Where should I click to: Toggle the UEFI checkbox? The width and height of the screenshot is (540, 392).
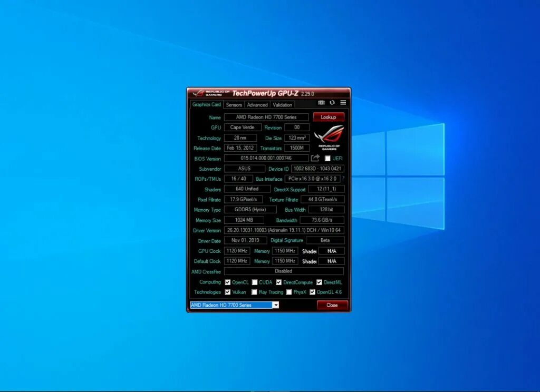coord(327,158)
